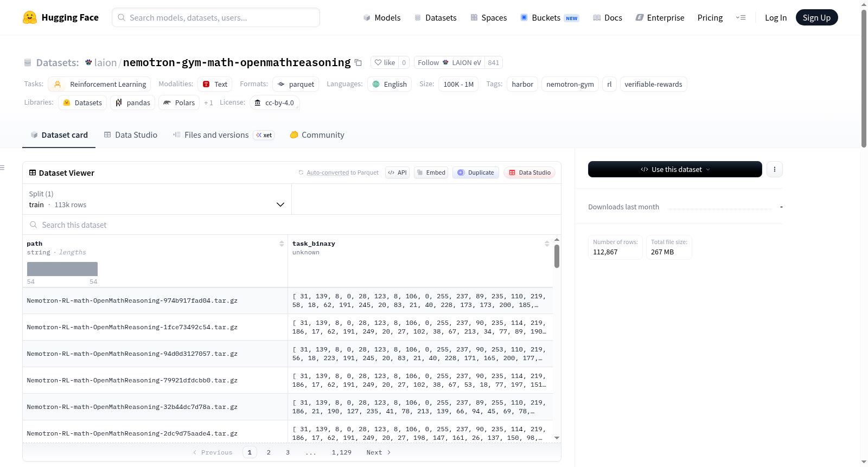Open the expanded navigation menu icon
868x467 pixels.
pyautogui.click(x=741, y=17)
